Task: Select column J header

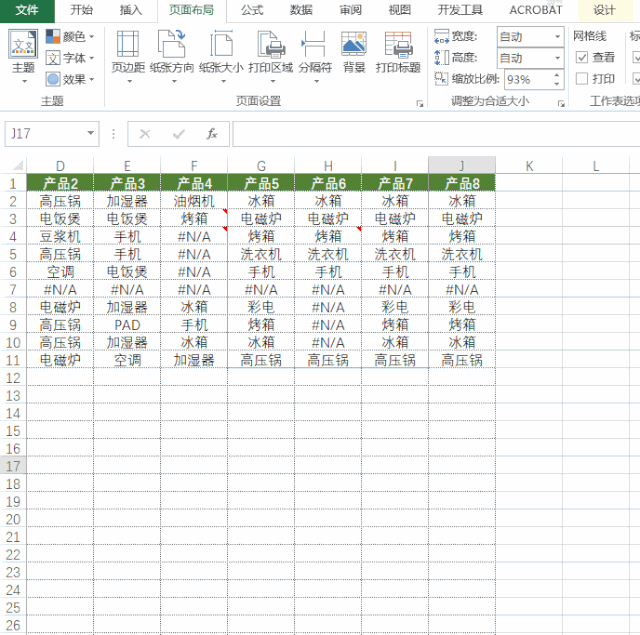Action: pyautogui.click(x=462, y=165)
